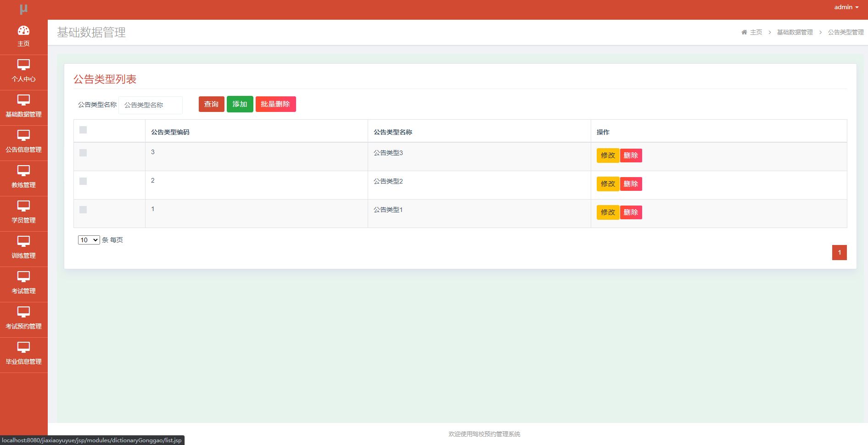Click 基础数据管理 breadcrumb link
Screen dimensions: 868x445
tap(795, 32)
